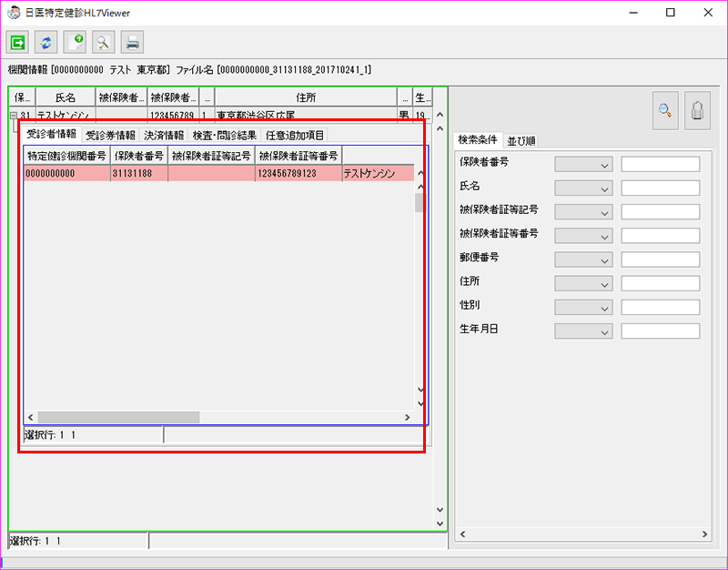Image resolution: width=728 pixels, height=570 pixels.
Task: Switch to the 決済情報 tab
Action: click(164, 135)
